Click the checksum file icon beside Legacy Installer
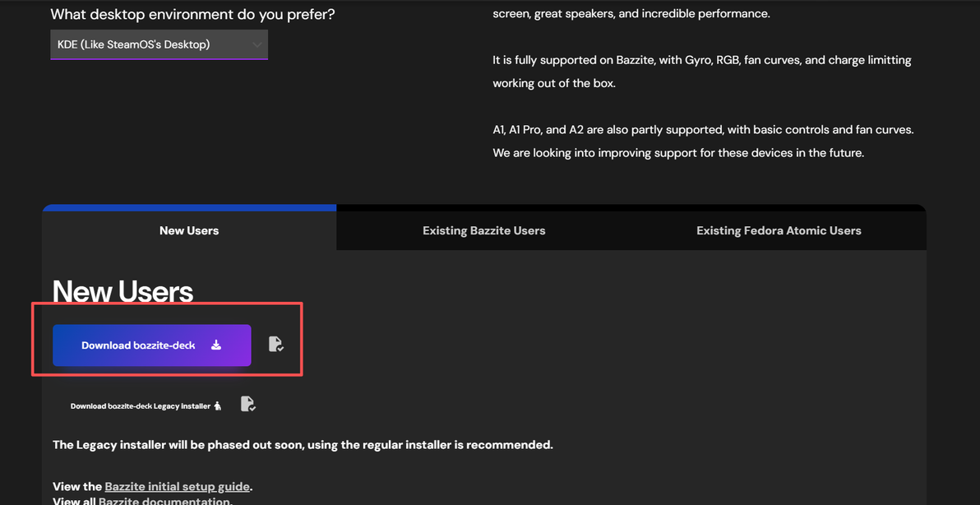 (249, 405)
